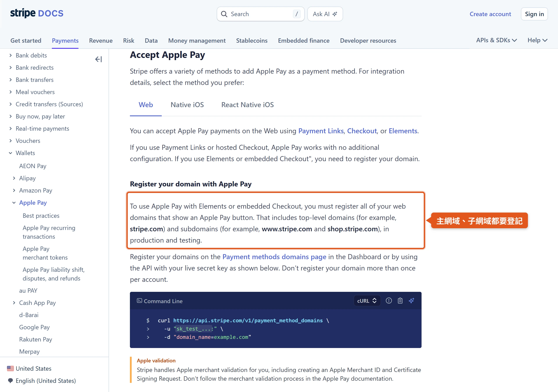This screenshot has height=392, width=558.
Task: Expand the Cash App Pay item
Action: 14,303
